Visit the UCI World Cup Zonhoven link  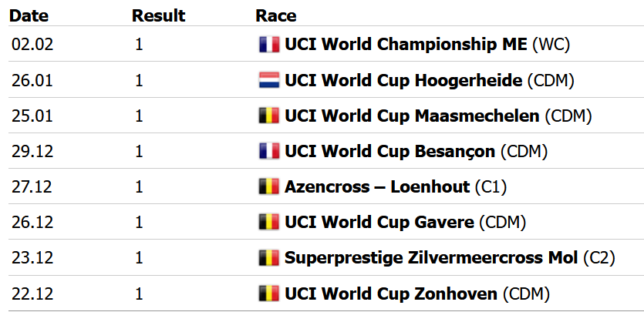pyautogui.click(x=391, y=293)
